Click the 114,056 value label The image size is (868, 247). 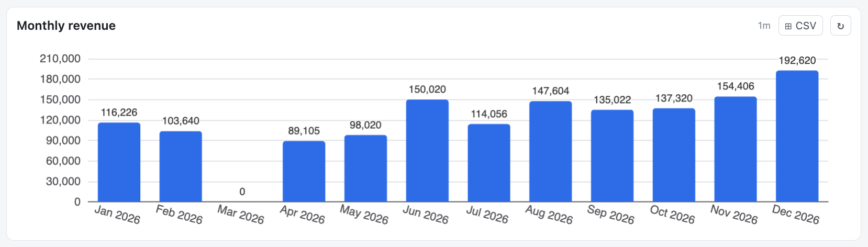pos(489,114)
